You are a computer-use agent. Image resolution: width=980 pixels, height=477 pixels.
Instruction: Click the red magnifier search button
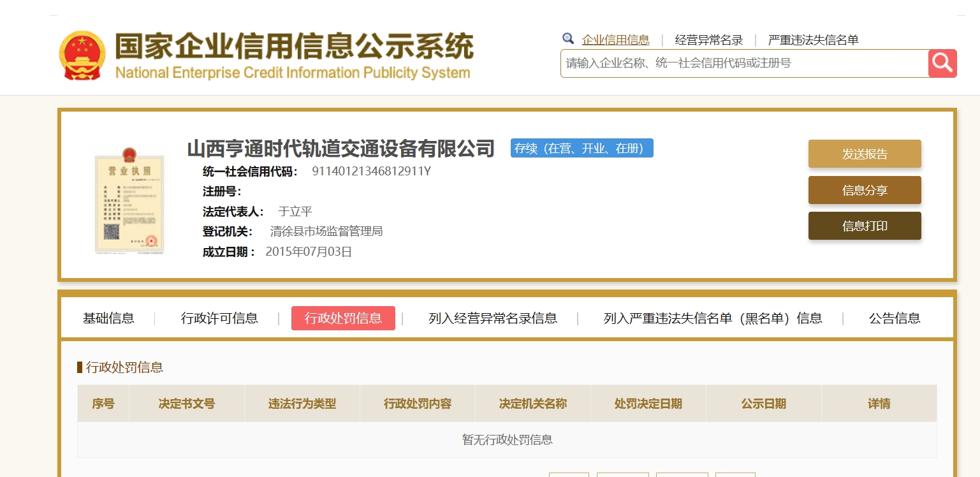(x=942, y=63)
